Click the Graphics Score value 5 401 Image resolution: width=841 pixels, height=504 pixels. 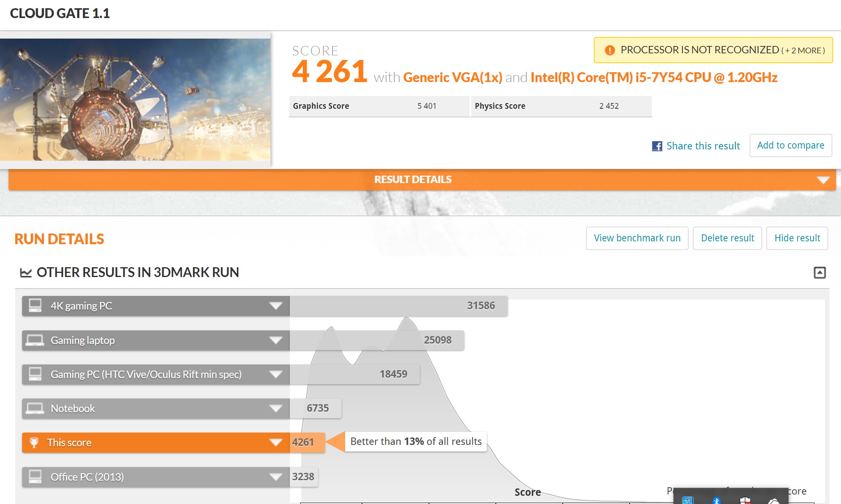(427, 106)
